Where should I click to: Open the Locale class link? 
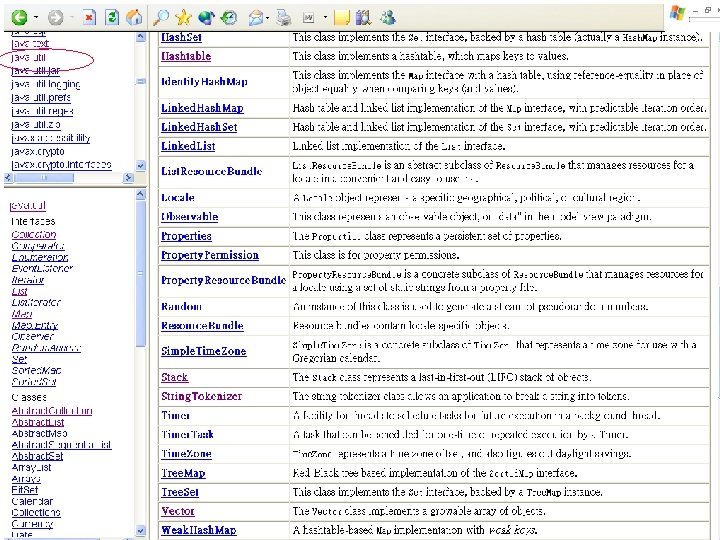[x=178, y=198]
